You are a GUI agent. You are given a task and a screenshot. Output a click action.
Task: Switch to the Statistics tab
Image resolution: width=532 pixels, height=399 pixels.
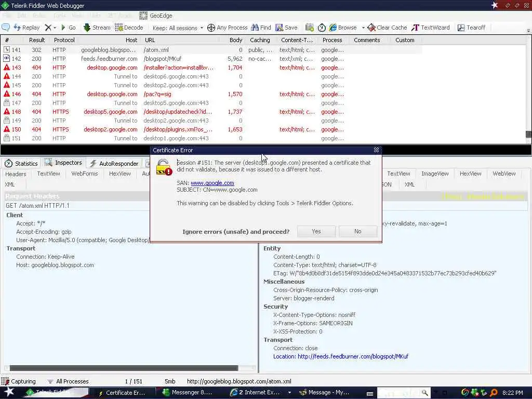coord(21,164)
